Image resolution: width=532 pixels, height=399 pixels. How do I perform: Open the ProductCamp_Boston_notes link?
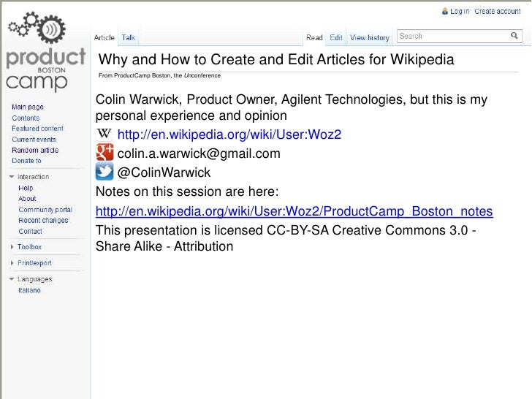click(294, 211)
